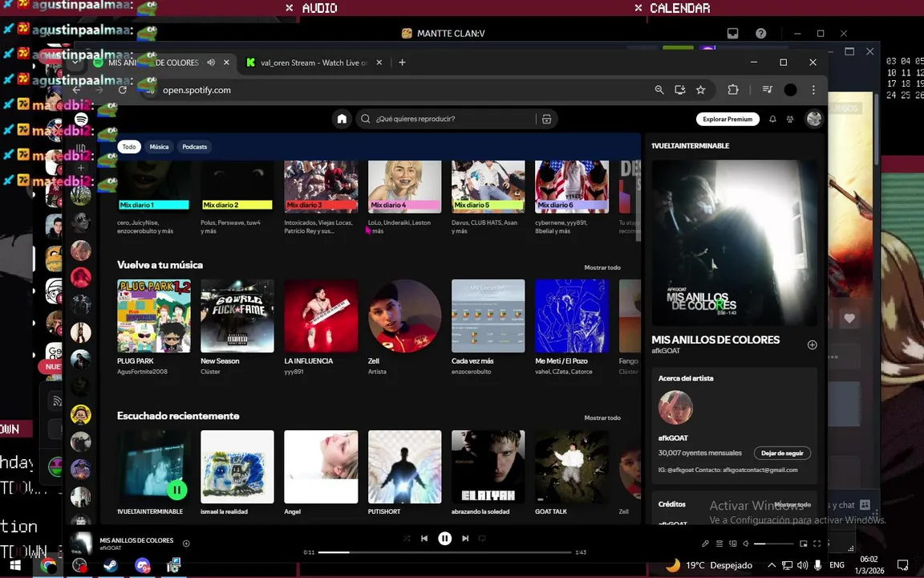Open Chrome extensions puzzle icon
The image size is (924, 578).
point(733,90)
